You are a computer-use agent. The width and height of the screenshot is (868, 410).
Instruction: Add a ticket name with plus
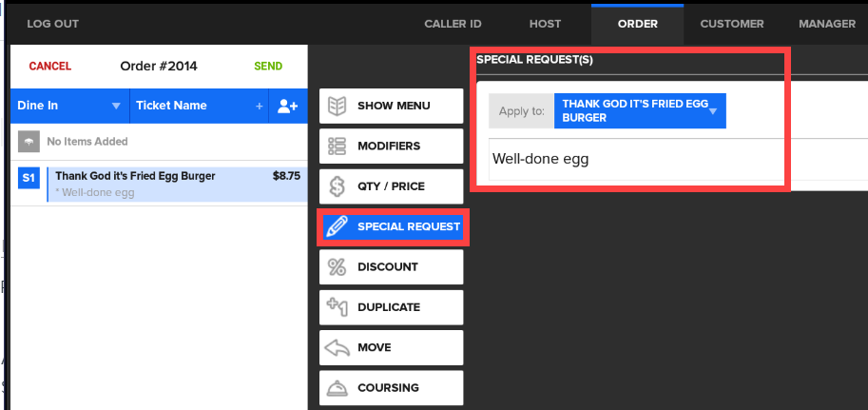pyautogui.click(x=259, y=107)
